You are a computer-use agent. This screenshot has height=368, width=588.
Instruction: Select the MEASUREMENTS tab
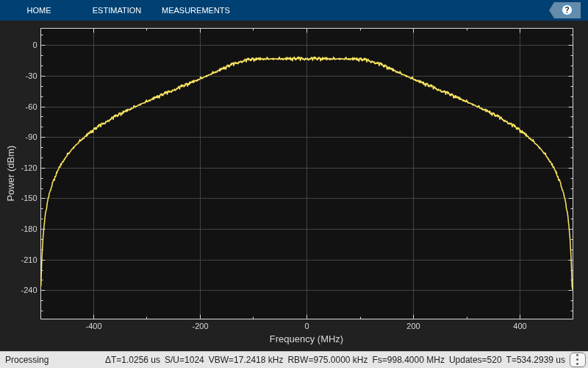pos(196,10)
